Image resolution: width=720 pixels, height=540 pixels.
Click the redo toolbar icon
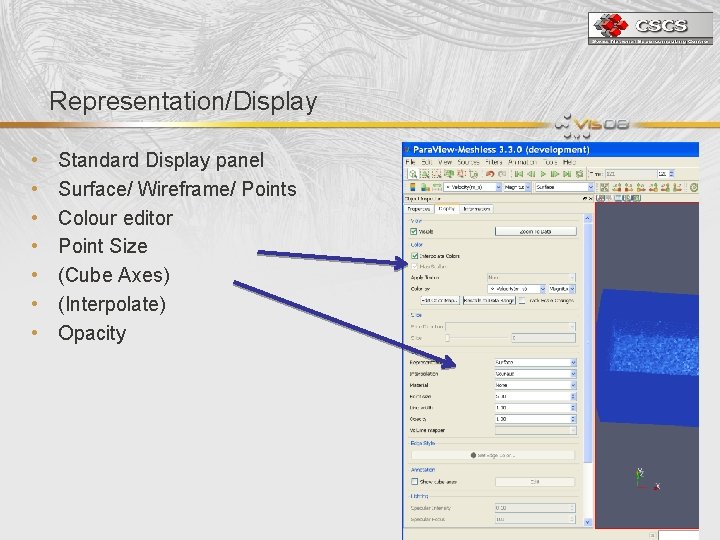502,174
